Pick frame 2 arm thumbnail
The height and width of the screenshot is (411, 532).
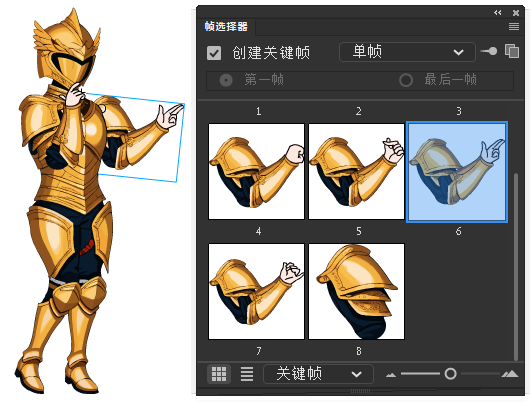point(357,171)
